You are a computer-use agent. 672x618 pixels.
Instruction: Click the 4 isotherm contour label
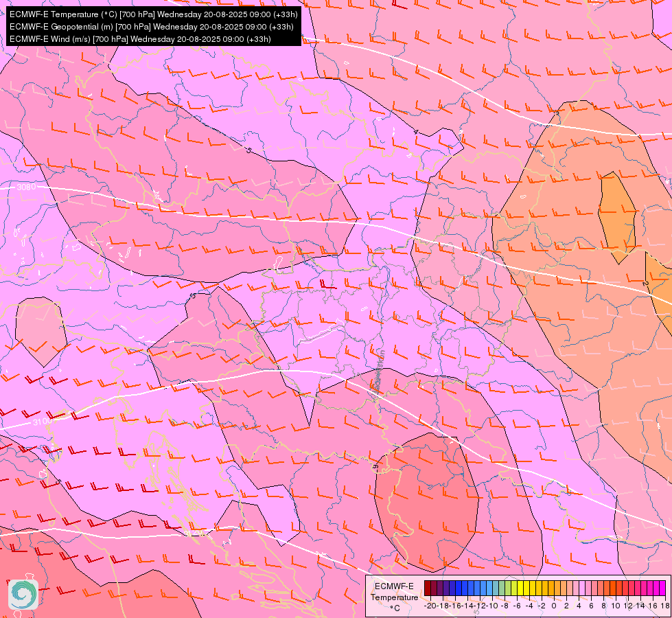click(415, 132)
